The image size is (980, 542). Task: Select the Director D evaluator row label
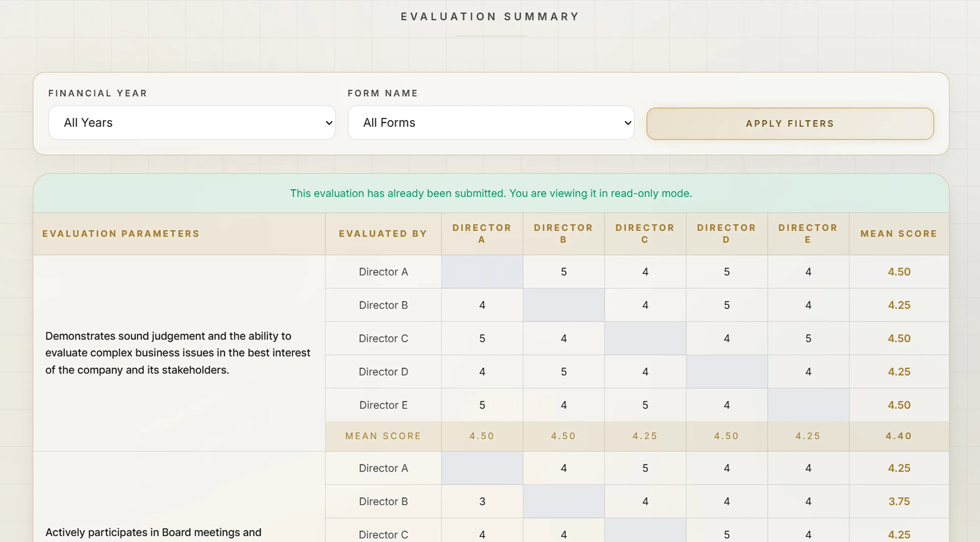coord(383,372)
